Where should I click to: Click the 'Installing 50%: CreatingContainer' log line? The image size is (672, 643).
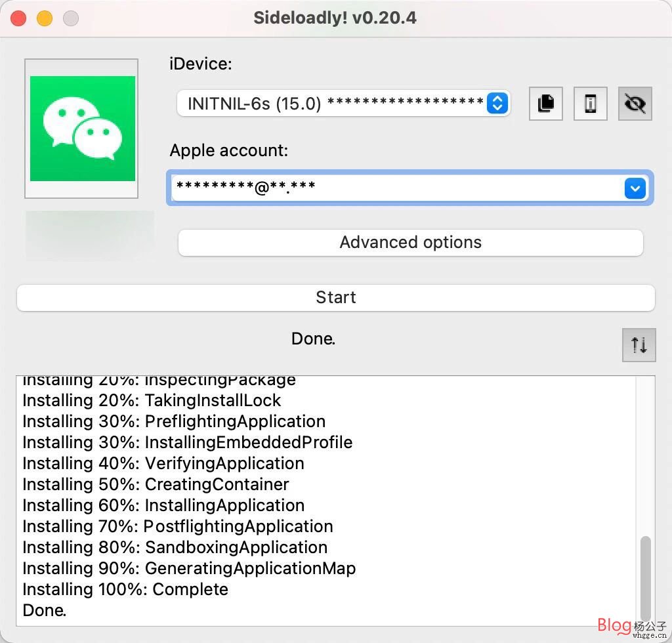156,484
